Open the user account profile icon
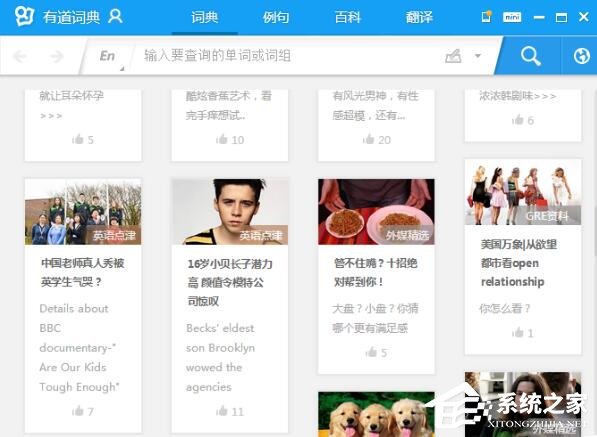Screen dimensions: 597x437 [x=115, y=16]
